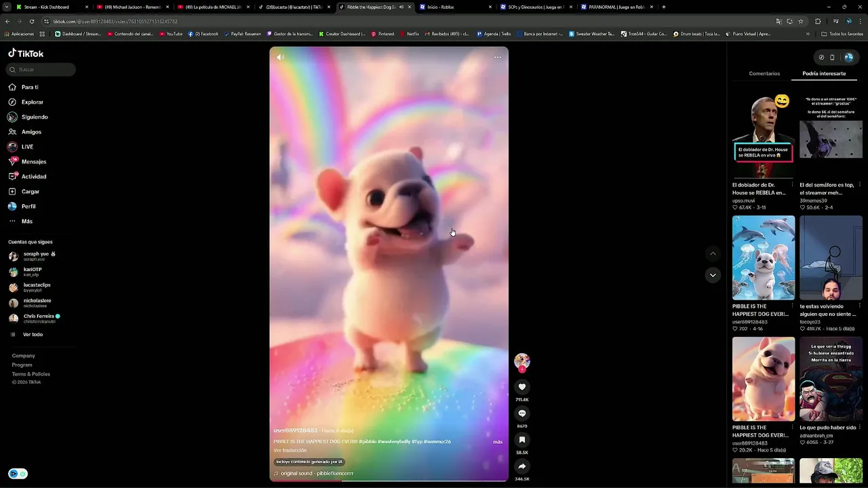Viewport: 868px width, 488px height.
Task: Bookmark this page with the star icon
Action: [801, 21]
